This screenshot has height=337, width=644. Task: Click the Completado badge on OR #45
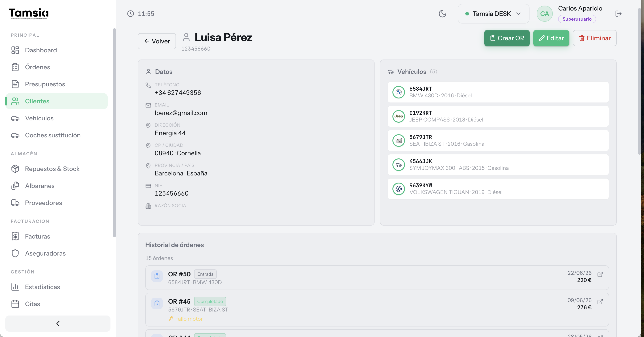(x=210, y=301)
